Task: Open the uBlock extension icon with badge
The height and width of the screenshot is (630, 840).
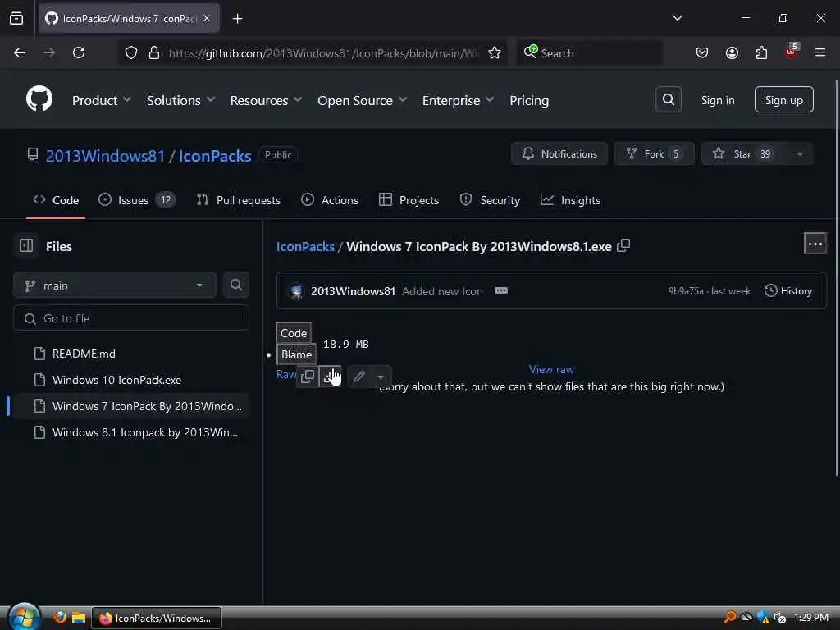Action: point(792,52)
